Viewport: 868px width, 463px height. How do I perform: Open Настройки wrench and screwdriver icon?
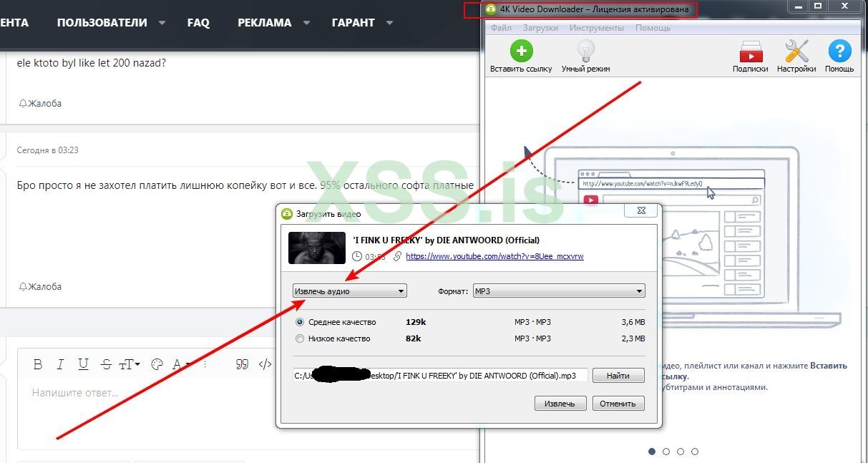(796, 52)
